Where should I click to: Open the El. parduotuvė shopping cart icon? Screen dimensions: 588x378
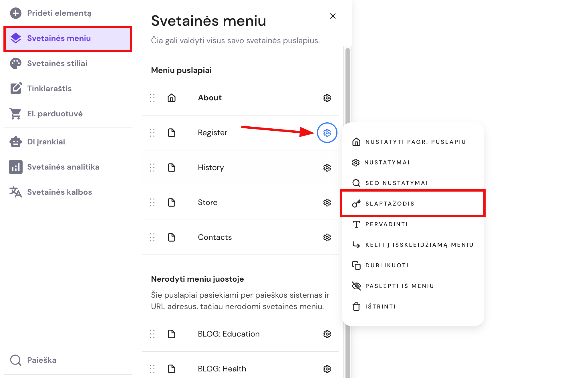click(x=16, y=114)
